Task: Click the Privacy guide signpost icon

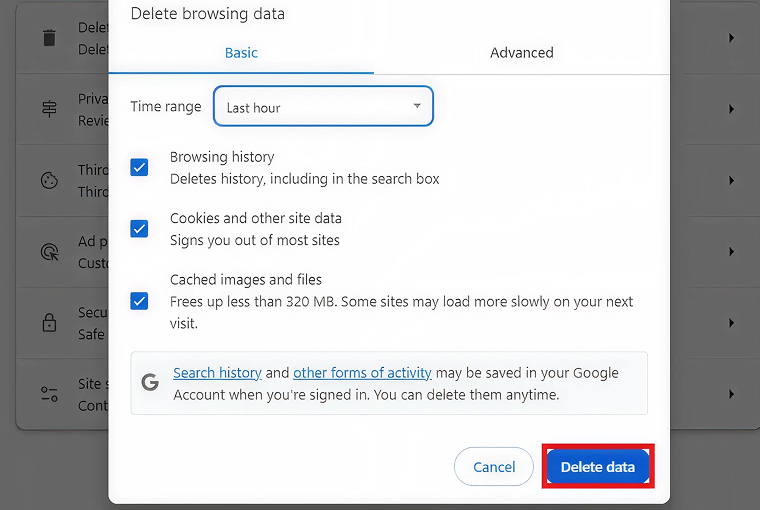Action: tap(49, 109)
